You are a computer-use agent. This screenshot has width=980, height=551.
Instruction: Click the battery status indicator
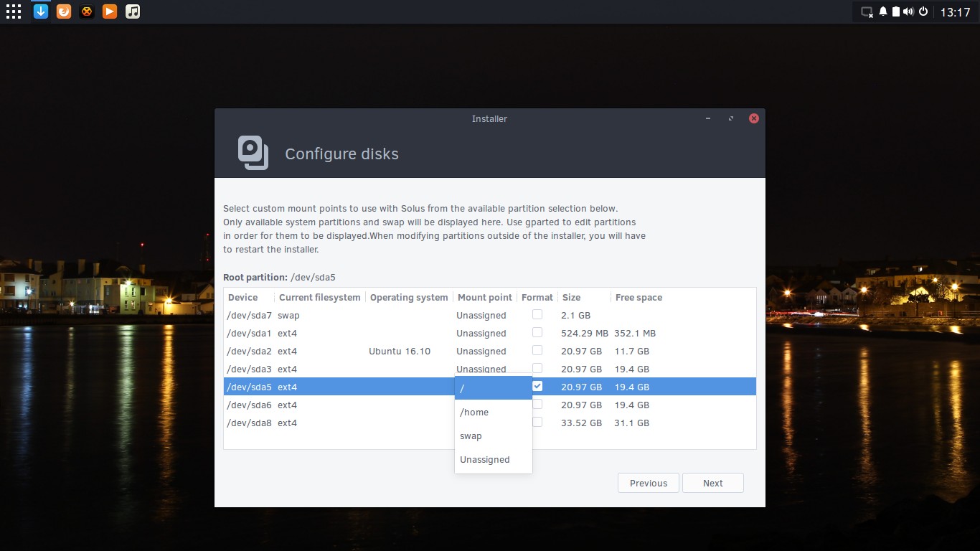[x=895, y=11]
